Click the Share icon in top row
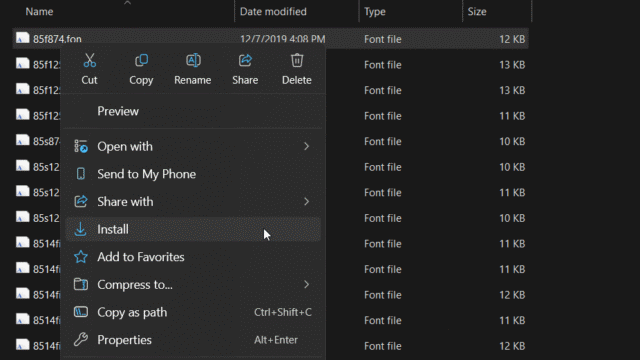The height and width of the screenshot is (360, 640). (x=245, y=60)
